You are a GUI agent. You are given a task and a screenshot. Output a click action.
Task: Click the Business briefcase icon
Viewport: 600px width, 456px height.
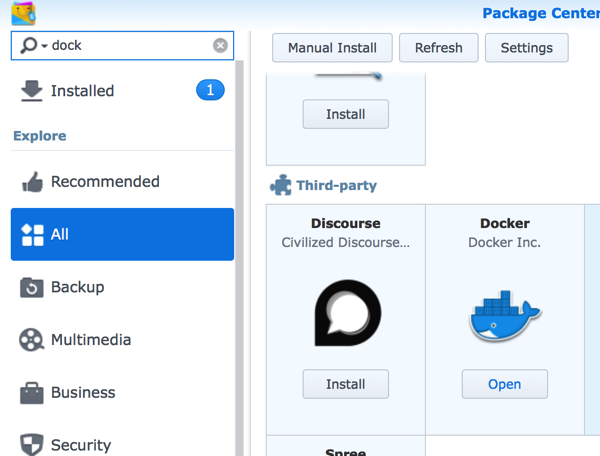coord(32,393)
